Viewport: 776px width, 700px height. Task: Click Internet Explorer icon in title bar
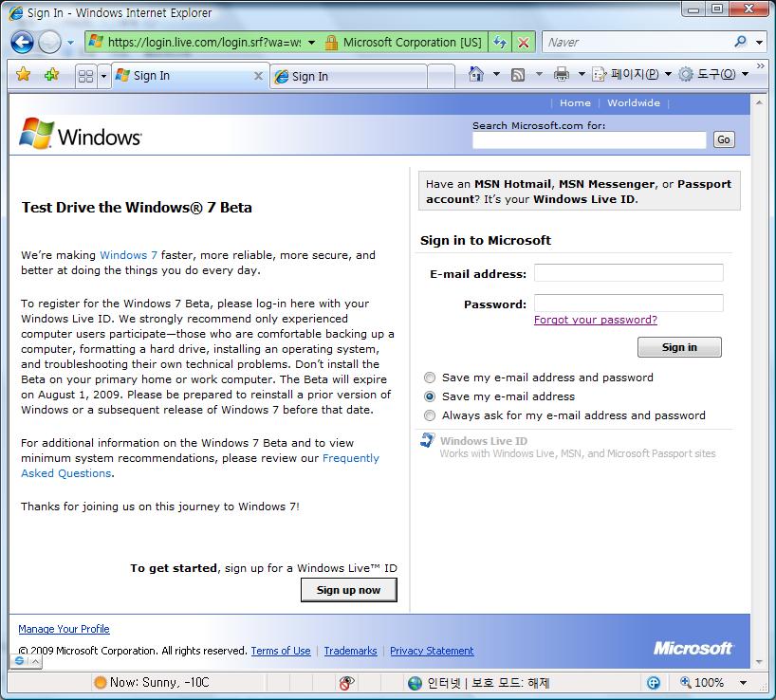pyautogui.click(x=16, y=13)
